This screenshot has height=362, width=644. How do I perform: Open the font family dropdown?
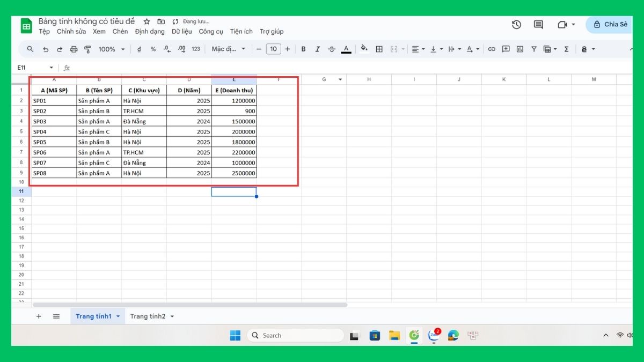(228, 49)
